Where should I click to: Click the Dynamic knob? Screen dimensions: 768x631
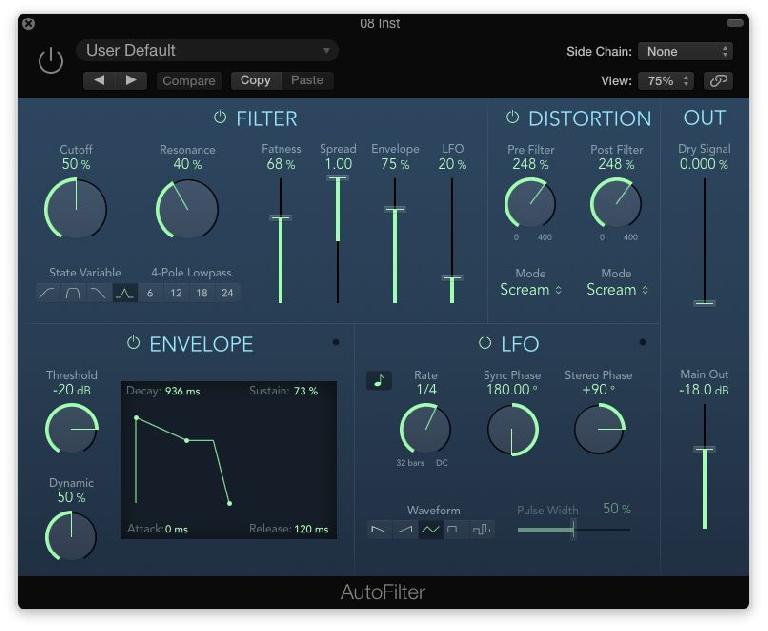tap(72, 536)
